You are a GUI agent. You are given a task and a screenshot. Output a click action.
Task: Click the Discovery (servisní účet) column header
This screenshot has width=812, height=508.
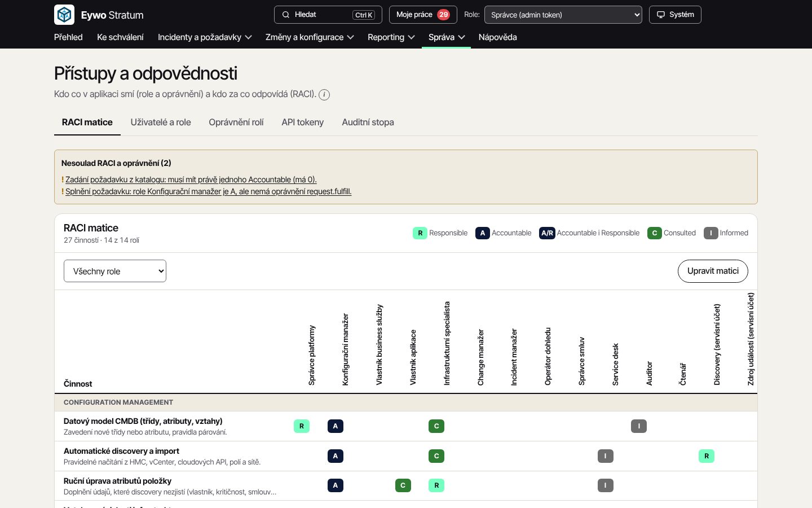(x=717, y=344)
